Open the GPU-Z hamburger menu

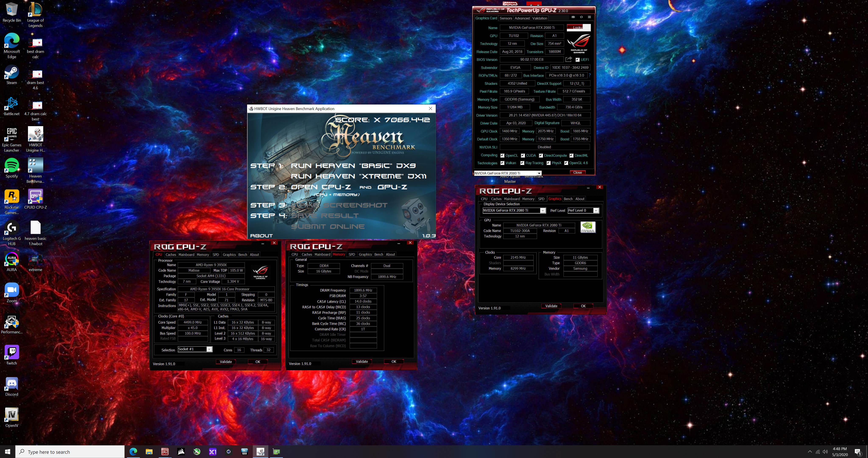click(589, 17)
